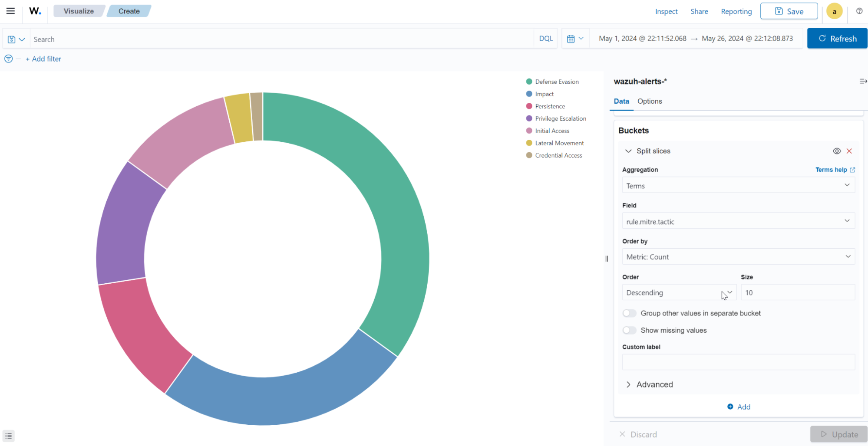Toggle Split slices visibility eye icon
Screen dimensions: 868x446
pyautogui.click(x=836, y=151)
